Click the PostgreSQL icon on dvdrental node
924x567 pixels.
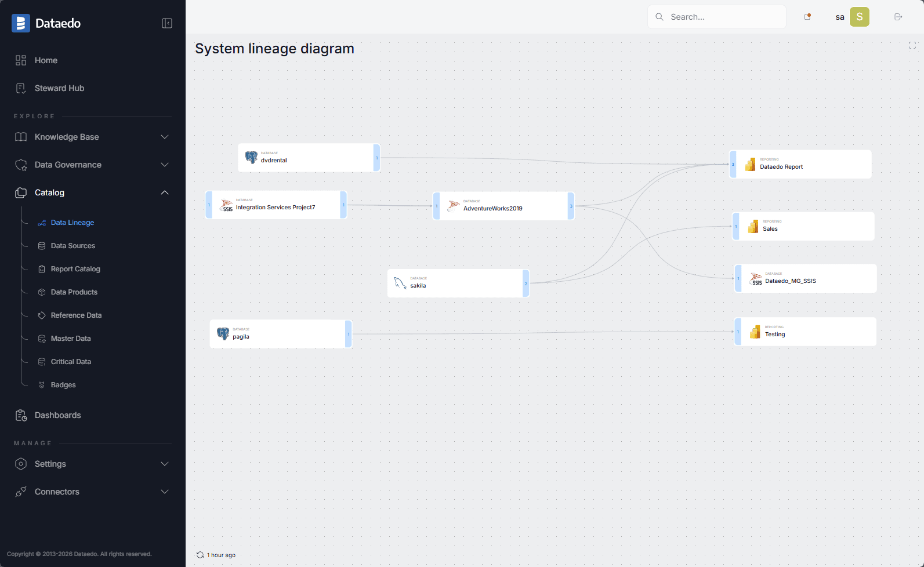pos(251,157)
